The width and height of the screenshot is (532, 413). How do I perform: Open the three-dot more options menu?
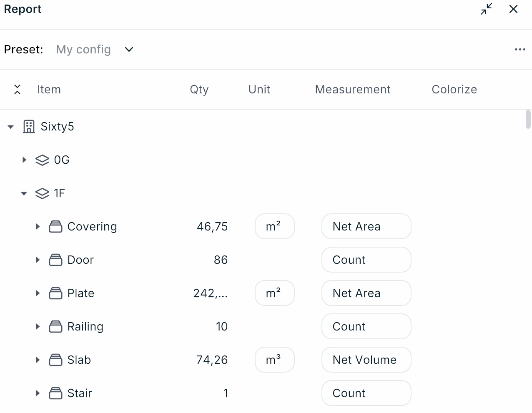pyautogui.click(x=520, y=50)
